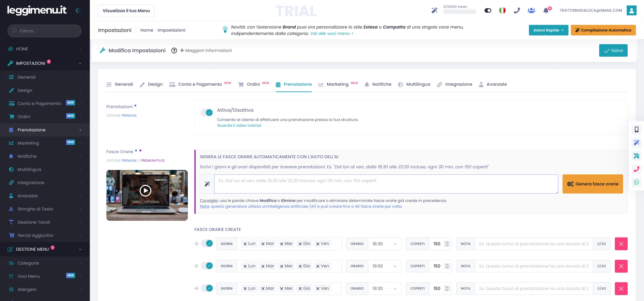Remove Ven from the 19:00 slot days
Screen dimensions: 644x301
click(x=318, y=266)
